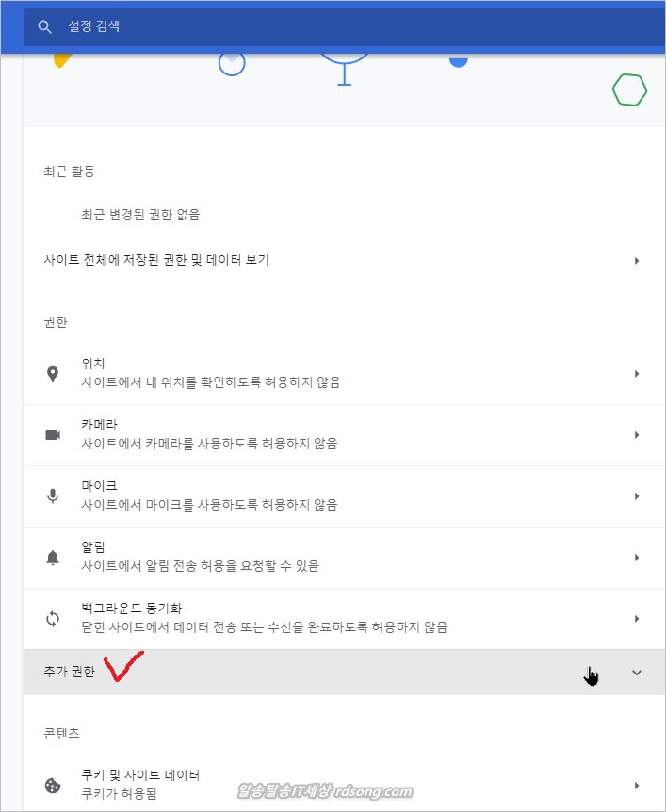This screenshot has width=666, height=812.
Task: Click the location pin icon
Action: click(x=53, y=374)
